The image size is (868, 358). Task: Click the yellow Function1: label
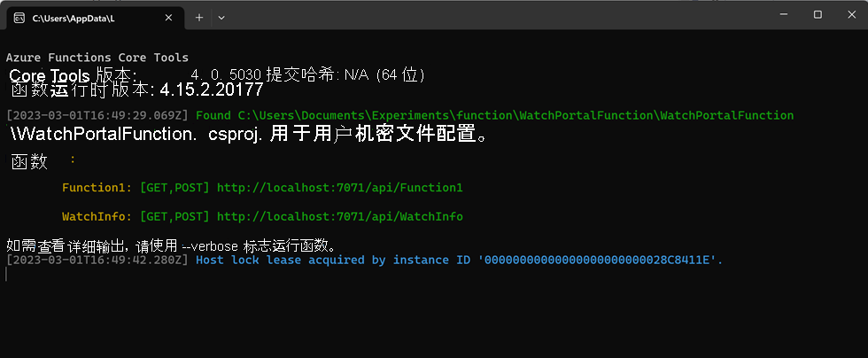97,188
